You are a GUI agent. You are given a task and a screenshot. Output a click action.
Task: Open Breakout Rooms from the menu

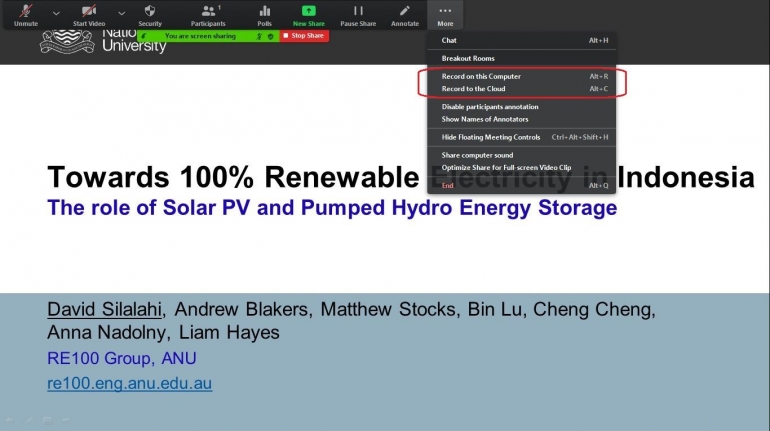468,58
